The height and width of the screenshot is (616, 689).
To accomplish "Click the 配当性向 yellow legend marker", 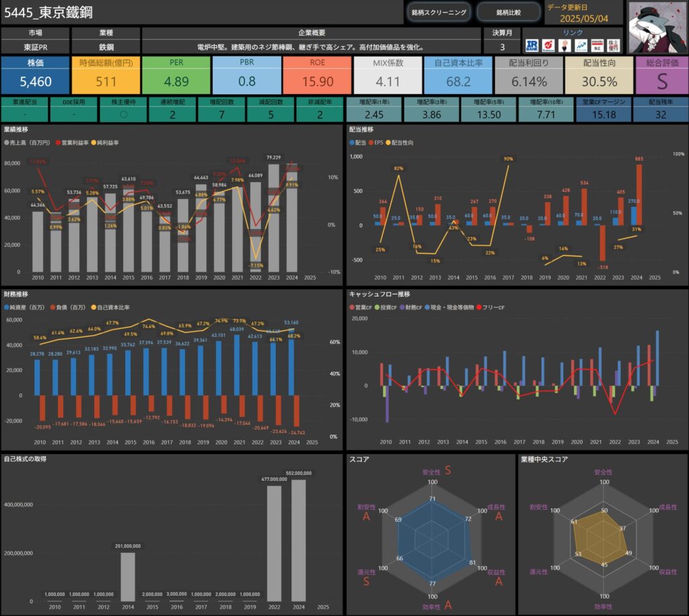I will (x=388, y=143).
